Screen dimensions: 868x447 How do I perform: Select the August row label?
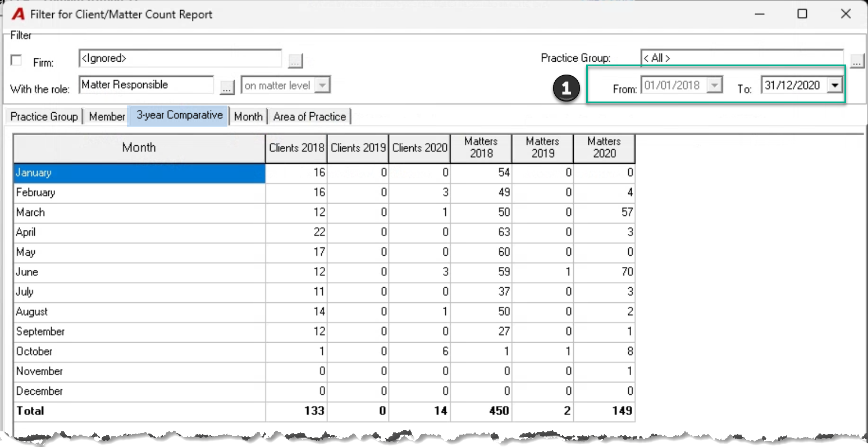pyautogui.click(x=32, y=312)
